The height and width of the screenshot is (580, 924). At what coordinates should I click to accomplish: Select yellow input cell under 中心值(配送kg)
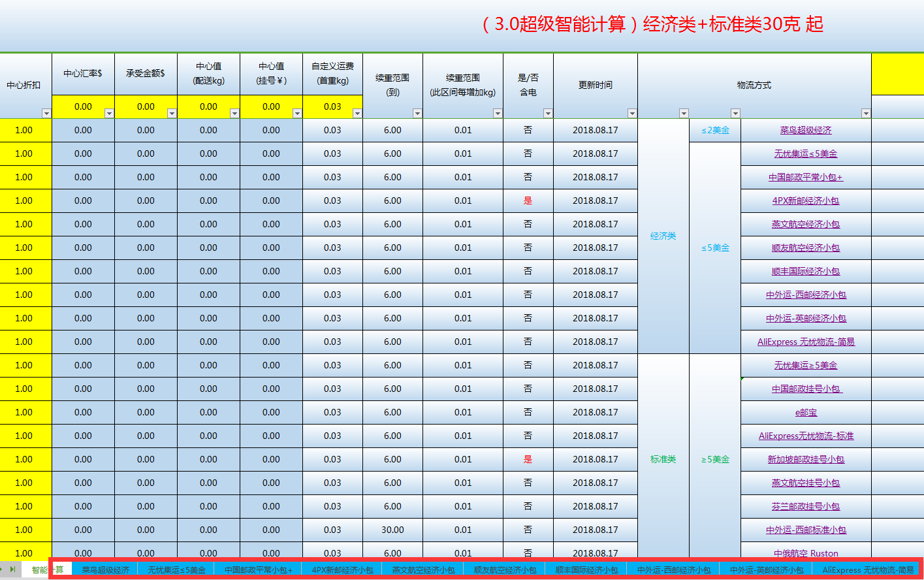point(208,106)
